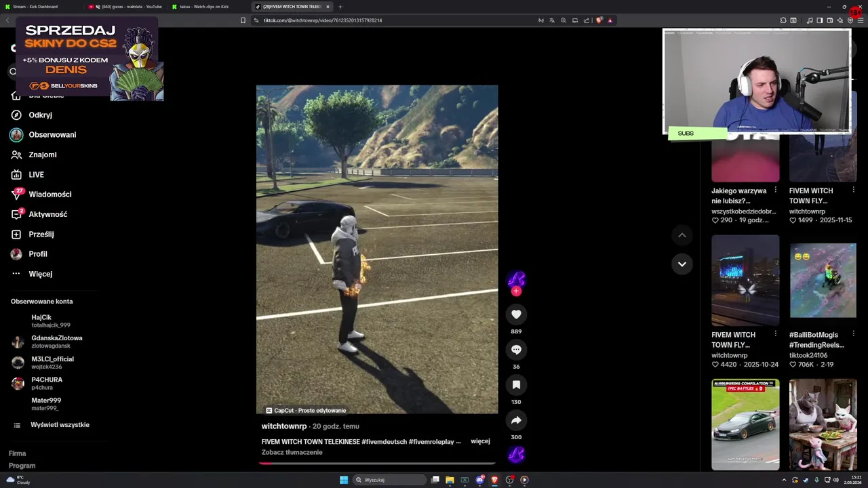The height and width of the screenshot is (488, 868).
Task: Close the active TikTok browser tab
Action: coord(328,7)
